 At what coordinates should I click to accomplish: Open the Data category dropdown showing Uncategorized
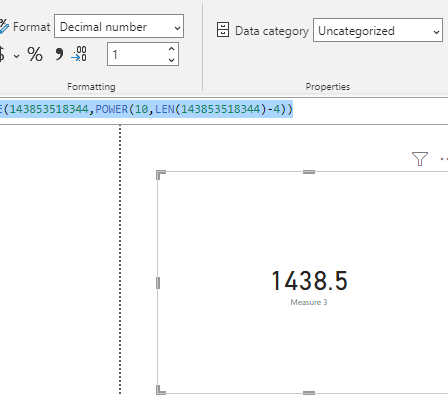point(378,30)
